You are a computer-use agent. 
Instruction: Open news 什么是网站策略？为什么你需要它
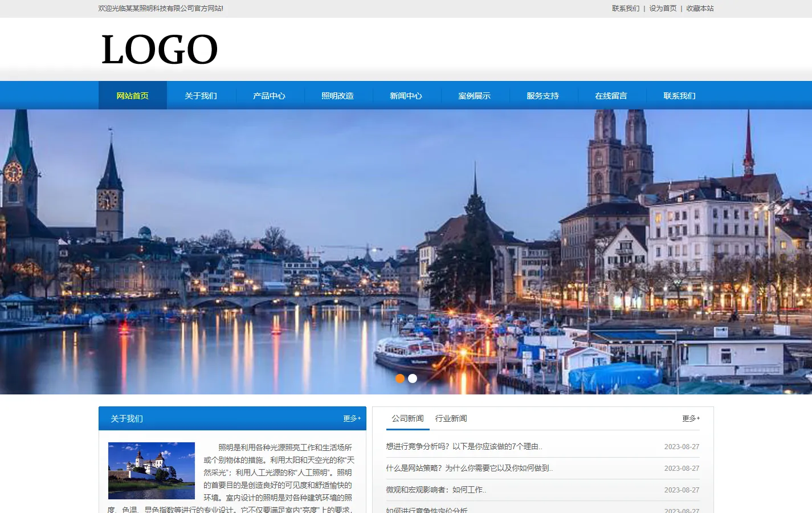coord(469,469)
